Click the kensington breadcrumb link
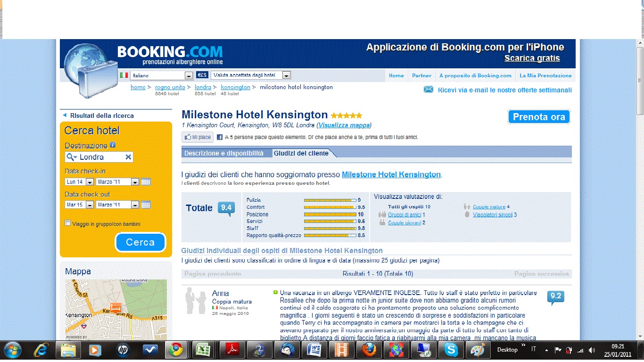 pyautogui.click(x=235, y=87)
